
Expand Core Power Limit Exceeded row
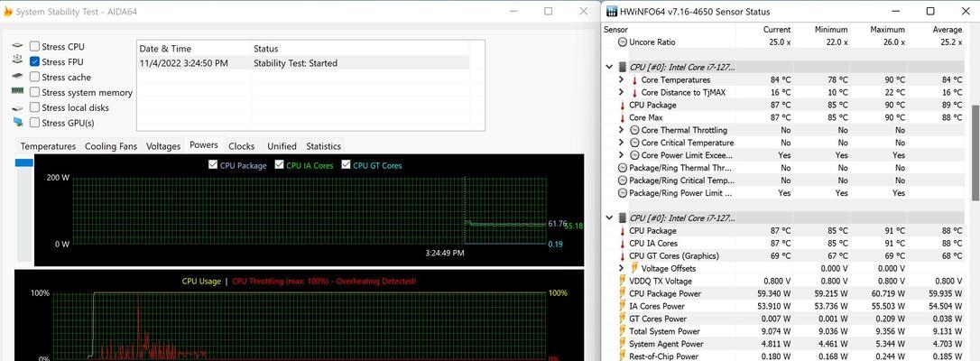pyautogui.click(x=621, y=155)
